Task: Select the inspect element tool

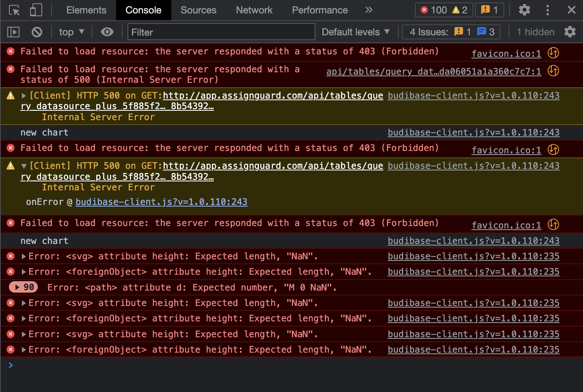Action: tap(14, 10)
